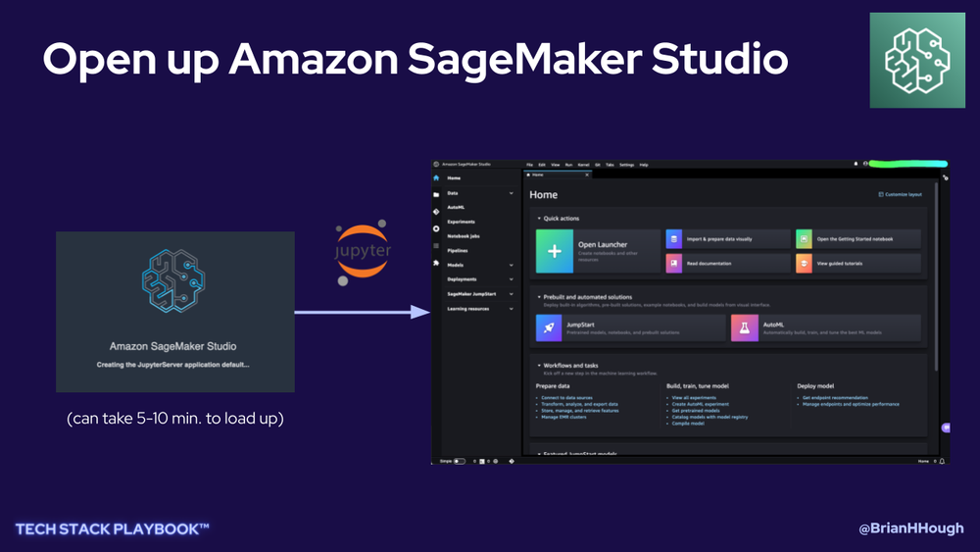980x552 pixels.
Task: Open notifications bell in top menu bar
Action: (856, 164)
